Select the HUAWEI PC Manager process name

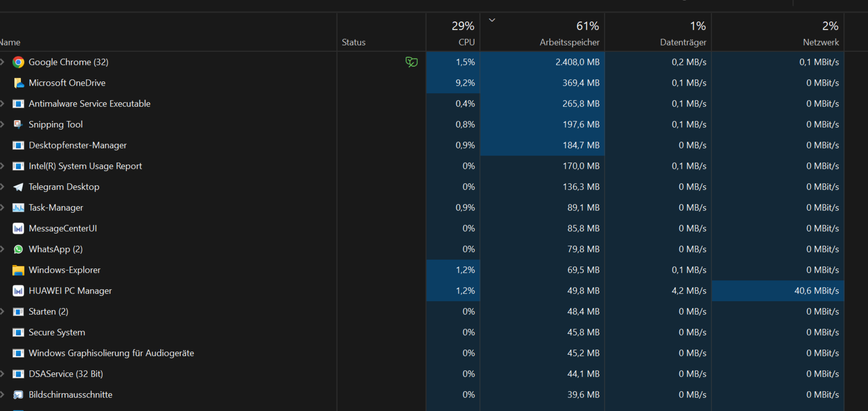tap(70, 291)
